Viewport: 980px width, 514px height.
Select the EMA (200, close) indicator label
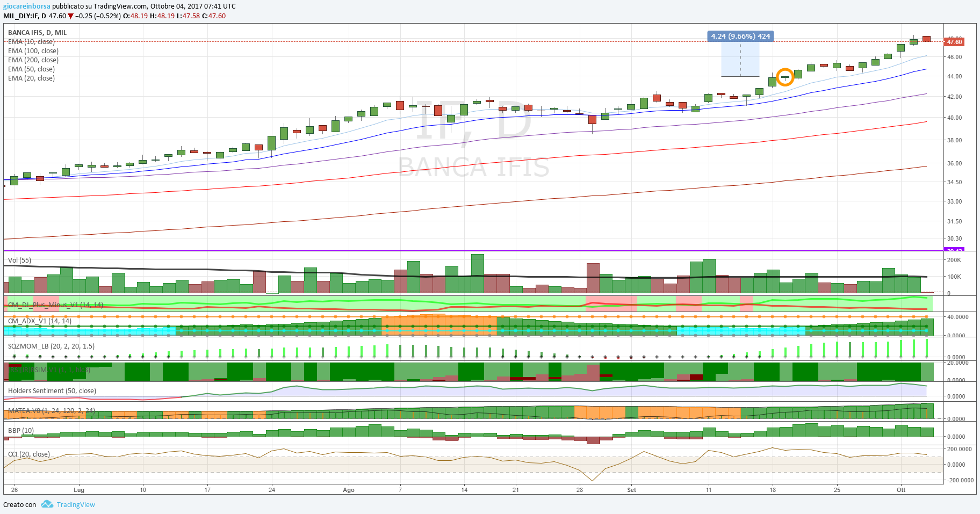(x=33, y=60)
